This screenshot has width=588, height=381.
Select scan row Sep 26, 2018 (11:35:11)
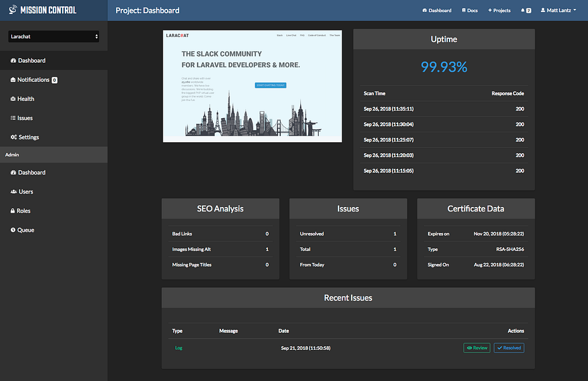444,109
